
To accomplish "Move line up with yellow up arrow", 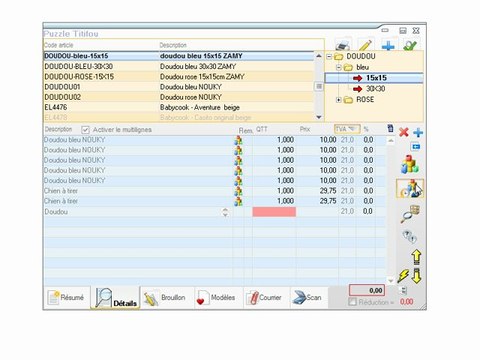I will pos(416,257).
